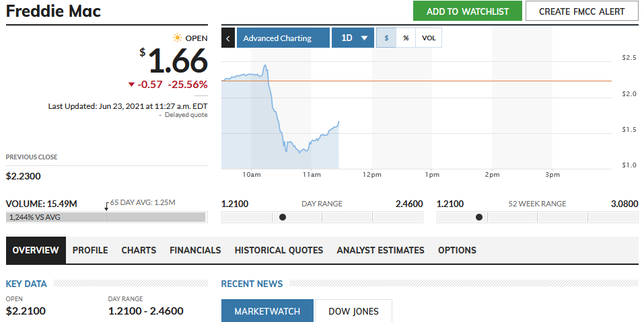Screen dimensions: 644x322
Task: Click the 1.2100 - 2.4600 key data value
Action: click(146, 311)
